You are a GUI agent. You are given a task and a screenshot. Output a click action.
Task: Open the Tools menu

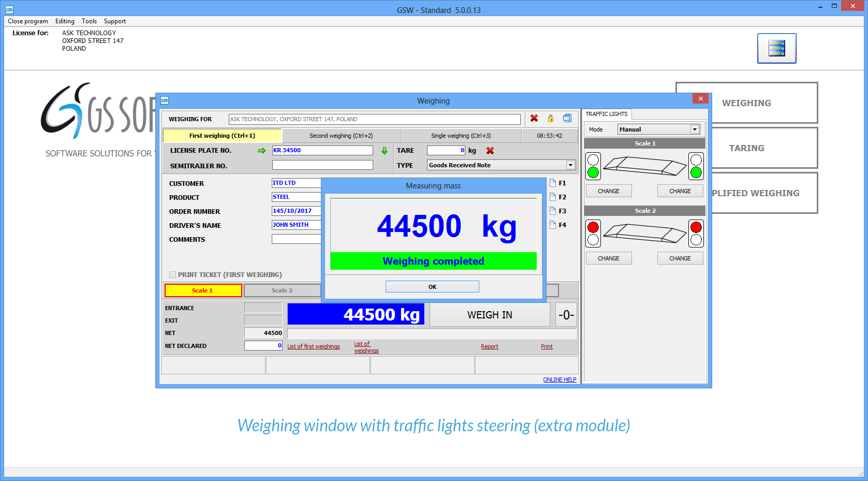point(89,21)
